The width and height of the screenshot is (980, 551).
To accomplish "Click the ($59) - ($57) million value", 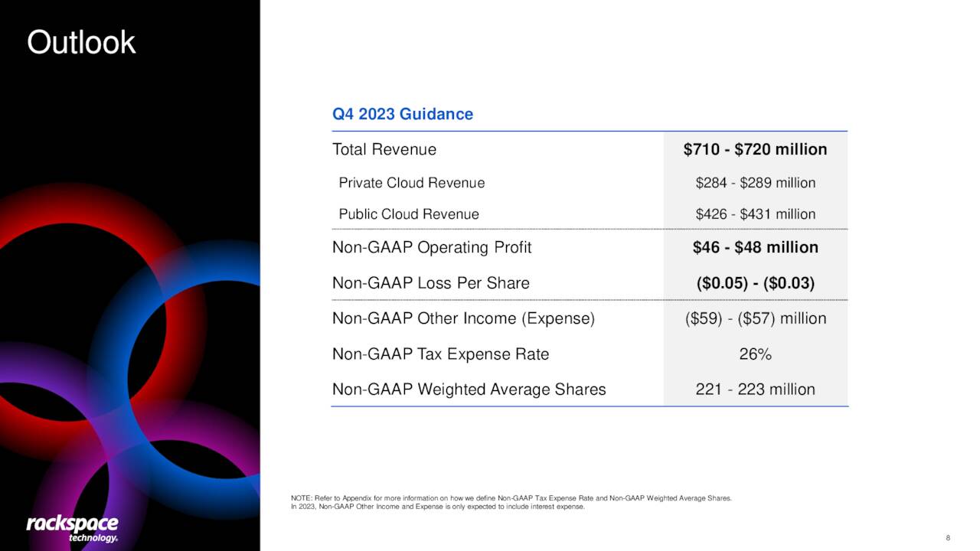I will click(x=755, y=318).
